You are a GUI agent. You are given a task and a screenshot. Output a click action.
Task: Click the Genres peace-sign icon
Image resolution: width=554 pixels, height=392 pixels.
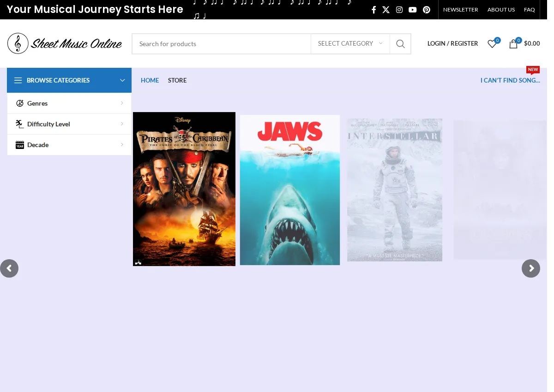pos(20,103)
